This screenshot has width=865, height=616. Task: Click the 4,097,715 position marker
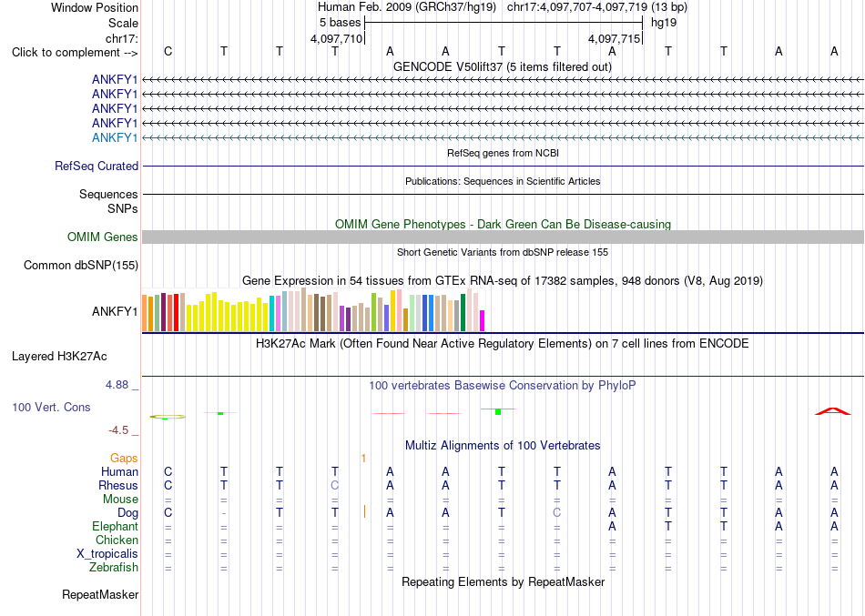[614, 38]
